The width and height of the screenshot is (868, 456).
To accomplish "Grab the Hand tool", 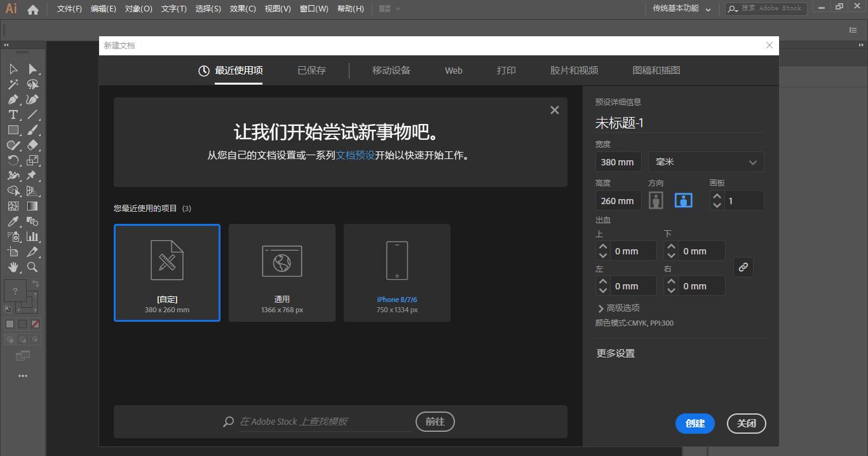I will tap(13, 267).
